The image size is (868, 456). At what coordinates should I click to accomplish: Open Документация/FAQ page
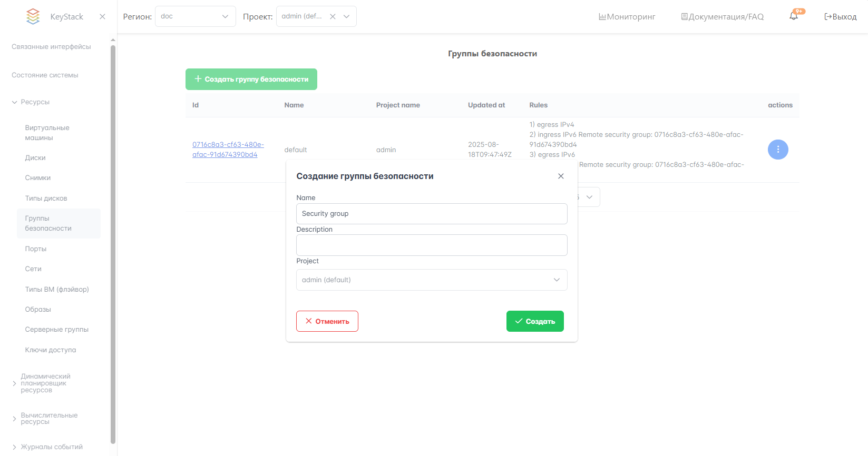[722, 17]
